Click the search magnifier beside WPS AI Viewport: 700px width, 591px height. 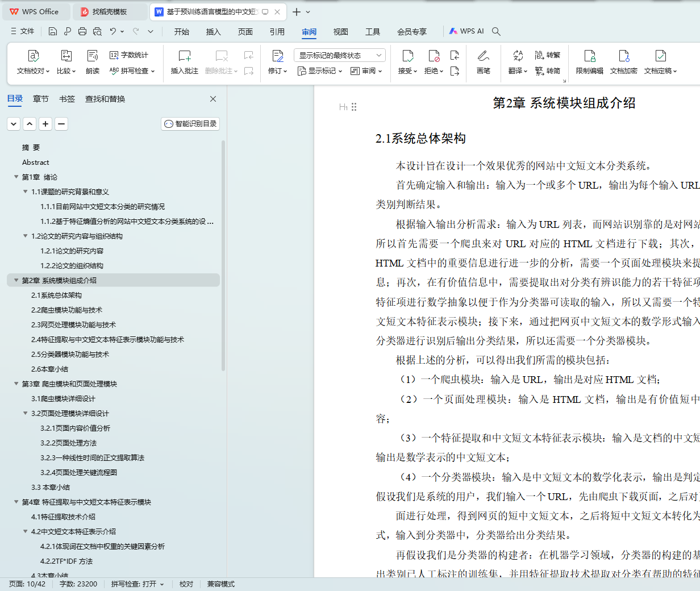pos(496,31)
